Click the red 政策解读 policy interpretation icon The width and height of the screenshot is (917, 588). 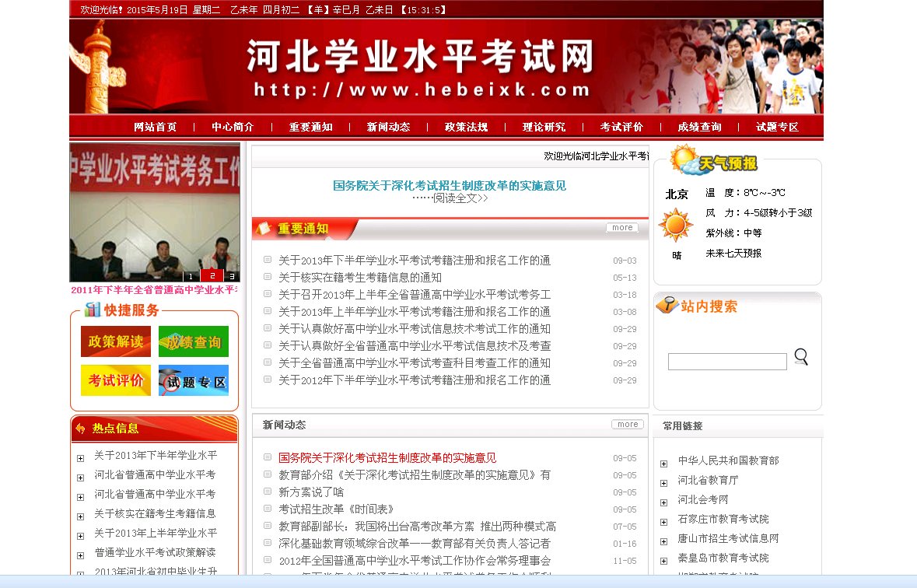click(115, 341)
